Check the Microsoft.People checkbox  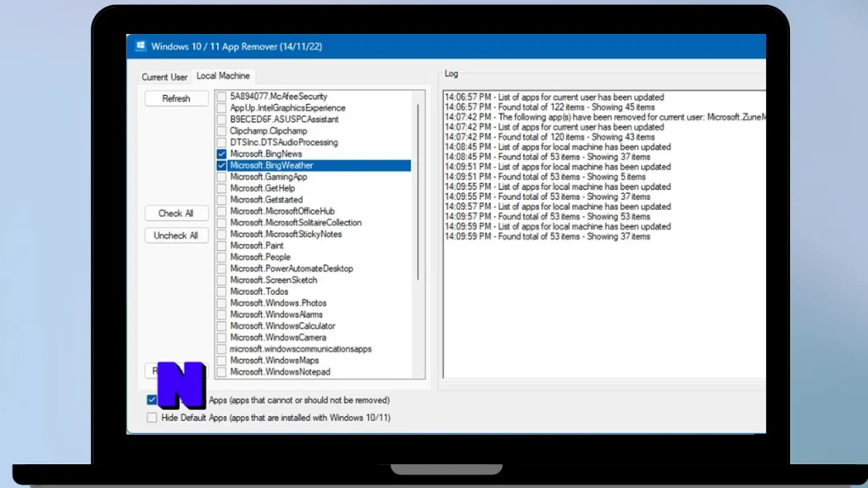tap(221, 258)
